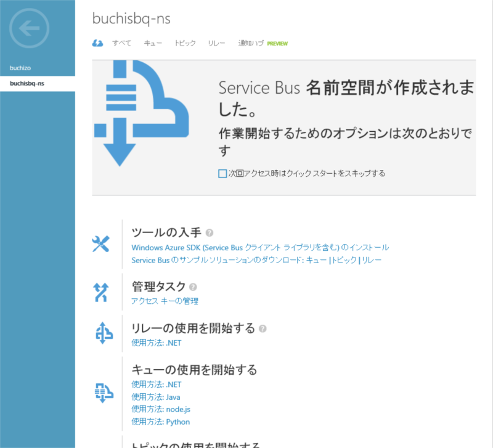
Task: Click the management tasks arrows icon
Action: pos(100,292)
